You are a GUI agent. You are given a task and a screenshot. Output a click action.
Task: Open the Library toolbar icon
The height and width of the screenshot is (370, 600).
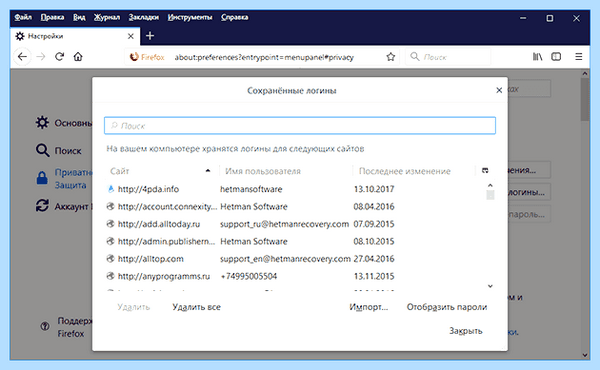[x=537, y=57]
